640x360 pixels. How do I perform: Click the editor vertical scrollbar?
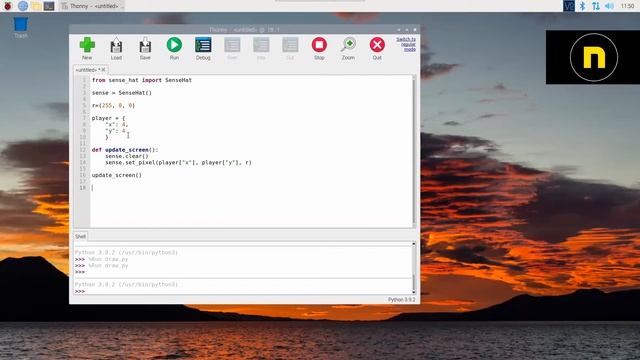414,151
